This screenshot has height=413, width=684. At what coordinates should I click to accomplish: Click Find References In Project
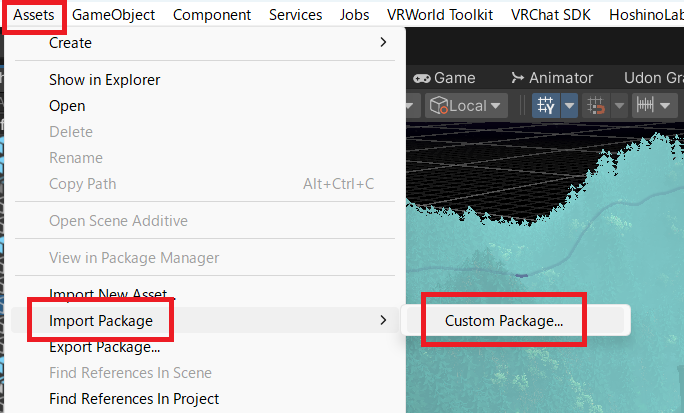(x=134, y=399)
